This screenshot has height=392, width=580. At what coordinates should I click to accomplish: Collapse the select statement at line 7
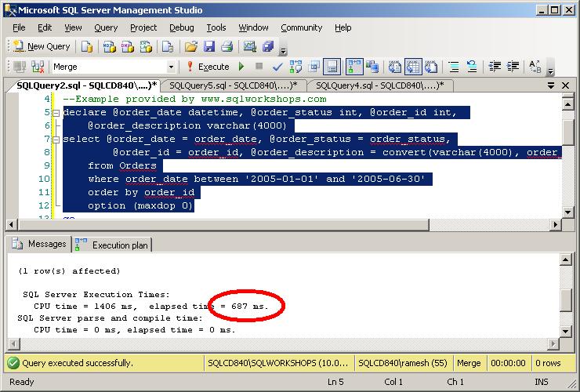56,140
